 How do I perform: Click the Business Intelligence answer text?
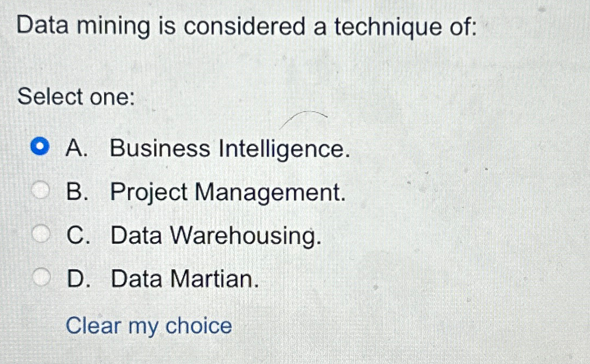(x=229, y=148)
